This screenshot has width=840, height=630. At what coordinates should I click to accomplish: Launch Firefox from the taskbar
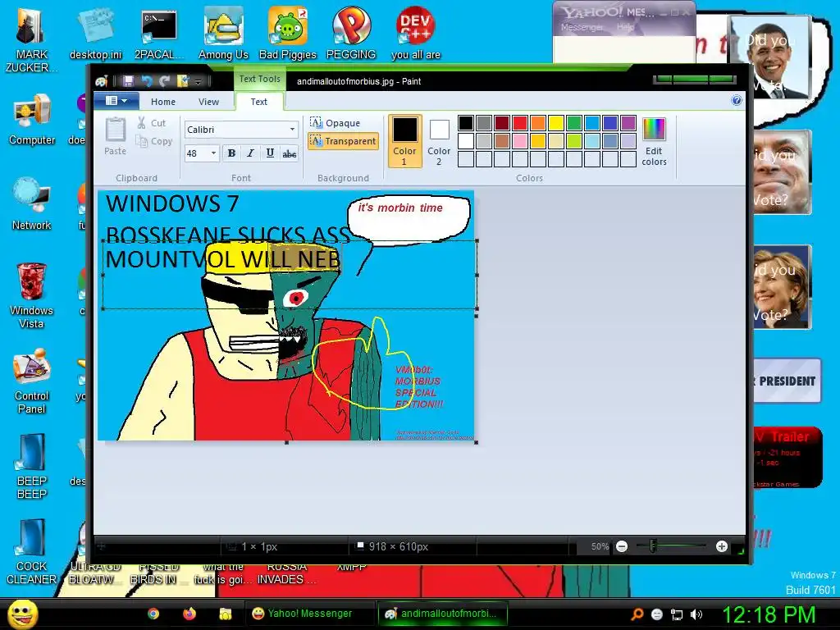tap(189, 614)
